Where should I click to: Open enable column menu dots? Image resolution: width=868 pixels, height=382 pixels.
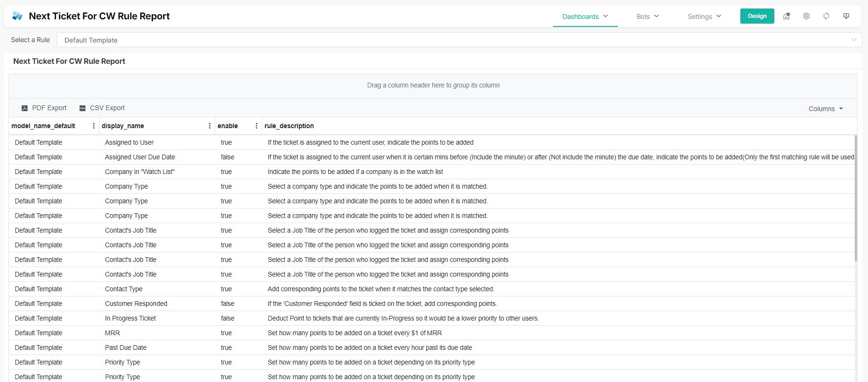[x=256, y=126]
